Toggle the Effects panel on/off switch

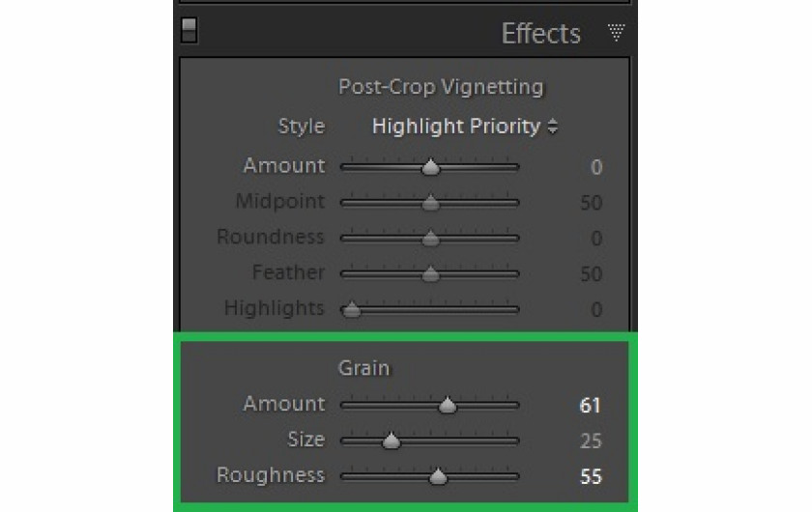(189, 30)
